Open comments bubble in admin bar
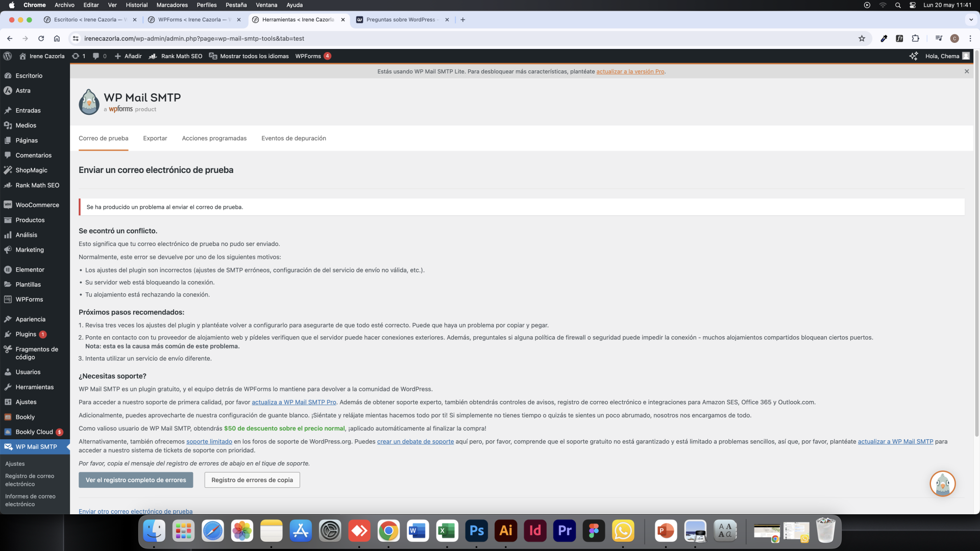Screen dimensions: 980x551 (x=100, y=56)
